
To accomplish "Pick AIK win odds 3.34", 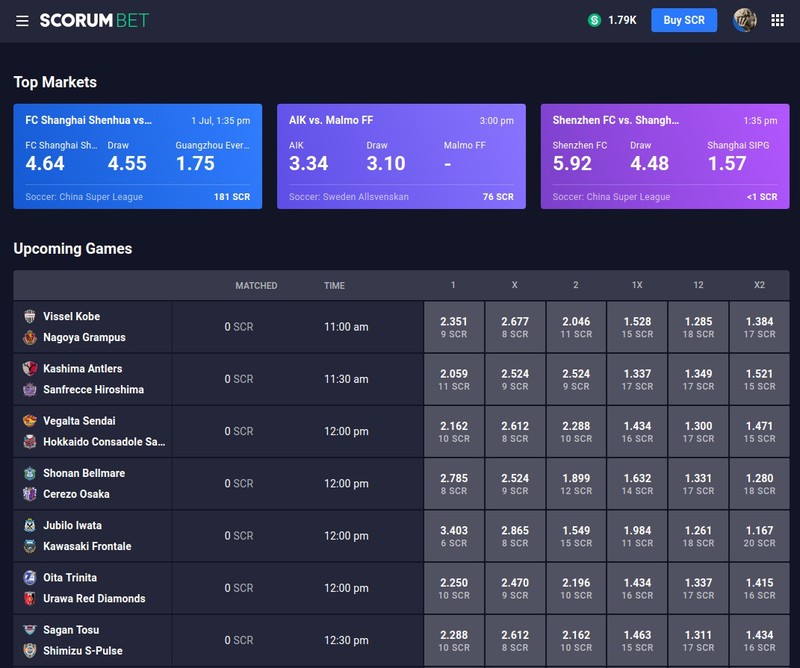I will (x=308, y=163).
